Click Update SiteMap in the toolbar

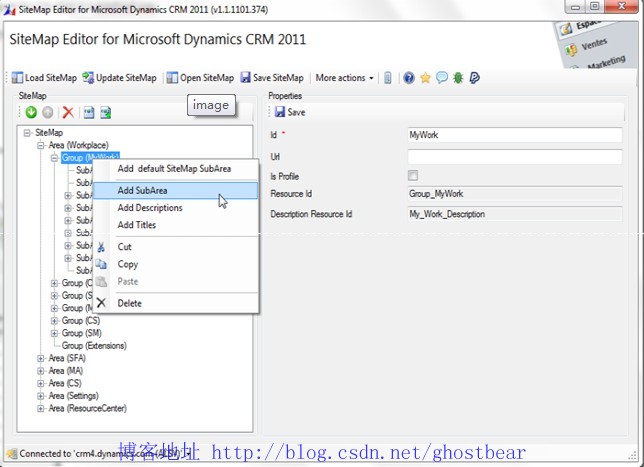coord(120,78)
